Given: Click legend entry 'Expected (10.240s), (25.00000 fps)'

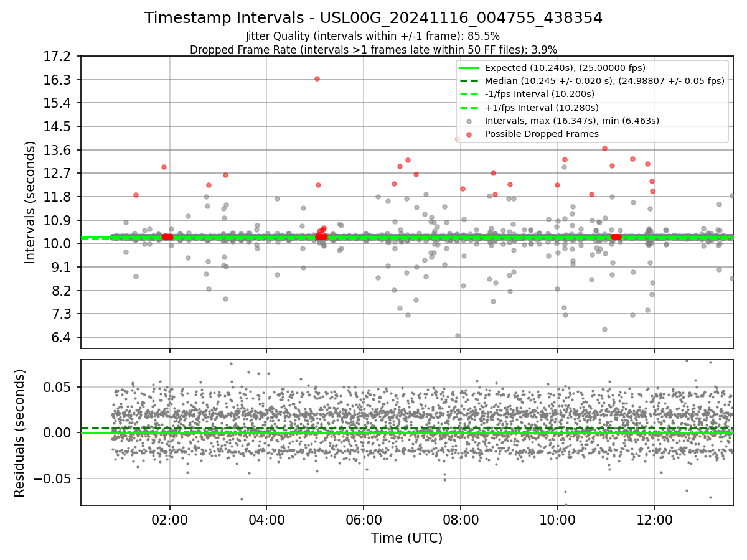Looking at the screenshot, I should click(565, 68).
